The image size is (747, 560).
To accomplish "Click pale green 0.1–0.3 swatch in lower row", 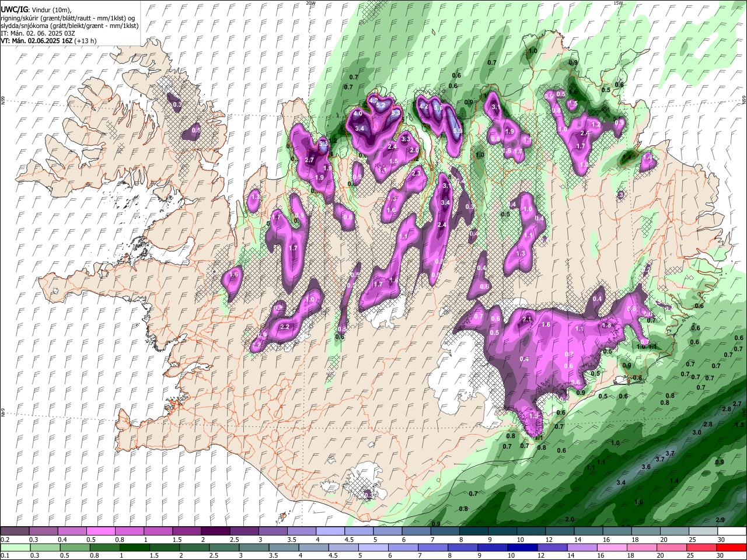I will coord(15,548).
